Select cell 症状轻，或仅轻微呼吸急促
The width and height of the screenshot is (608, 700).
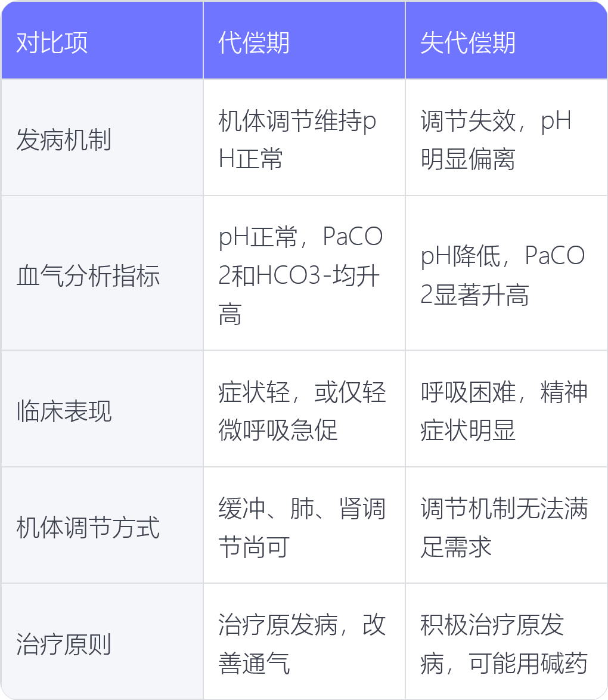pos(304,409)
